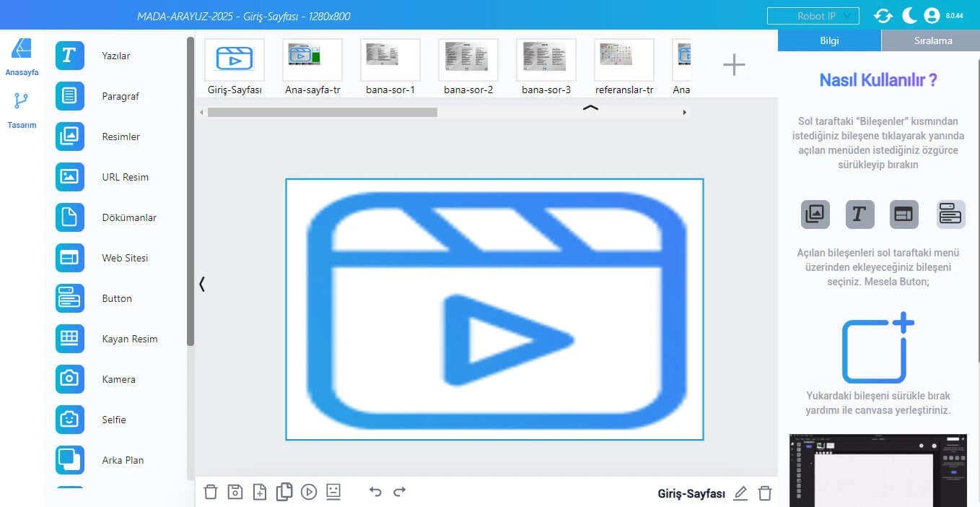Select the Yazılar text component icon

point(69,56)
